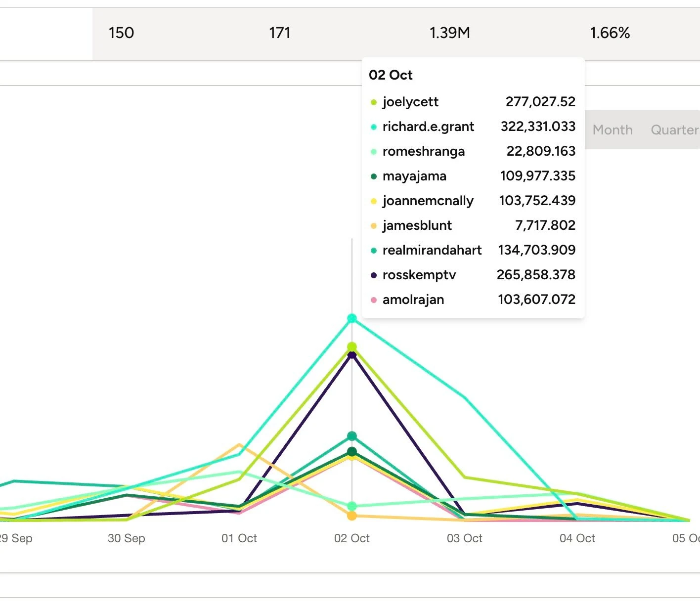Image resolution: width=700 pixels, height=606 pixels.
Task: Click the 01 Oct axis label
Action: click(x=239, y=538)
